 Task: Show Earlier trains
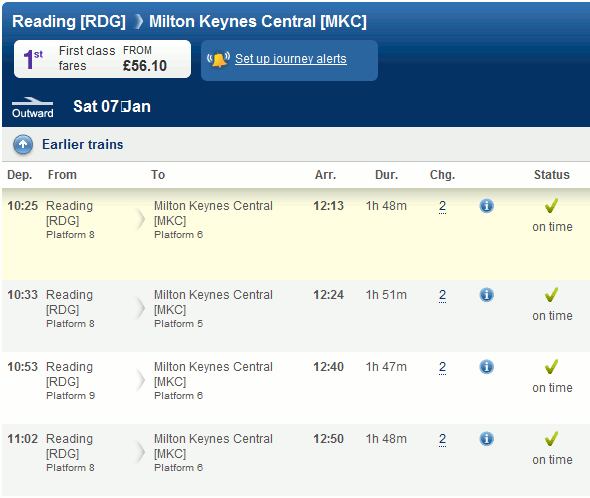coord(82,145)
